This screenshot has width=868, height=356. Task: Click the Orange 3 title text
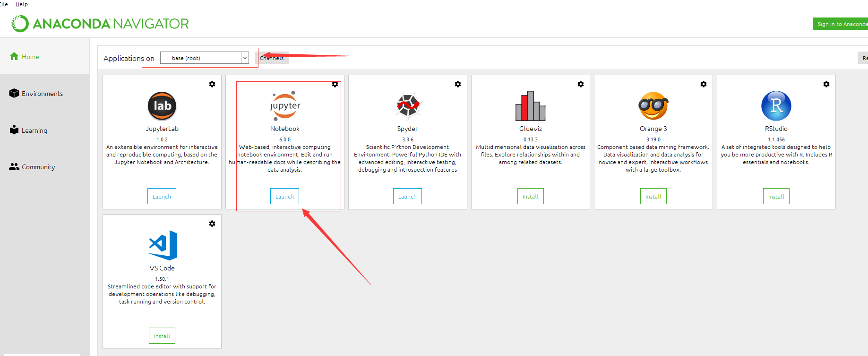(653, 129)
